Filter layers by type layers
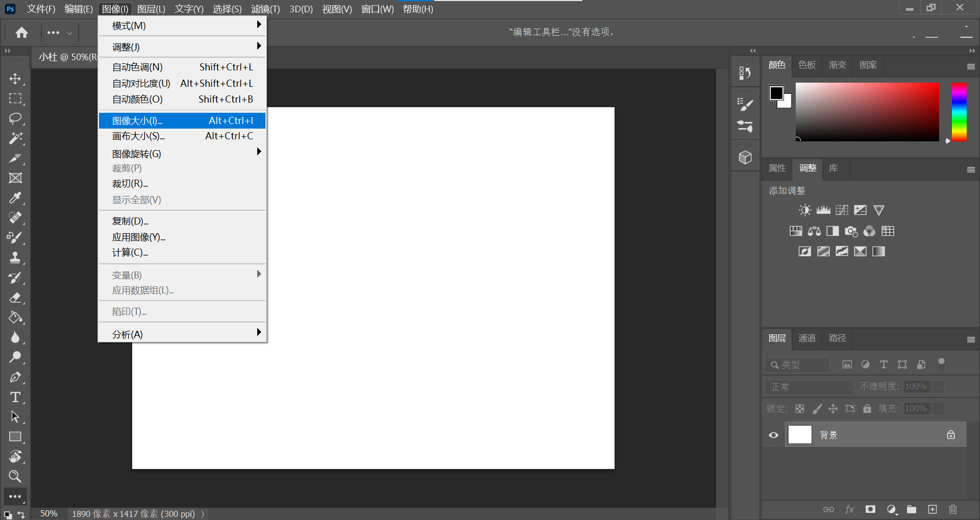 [884, 364]
